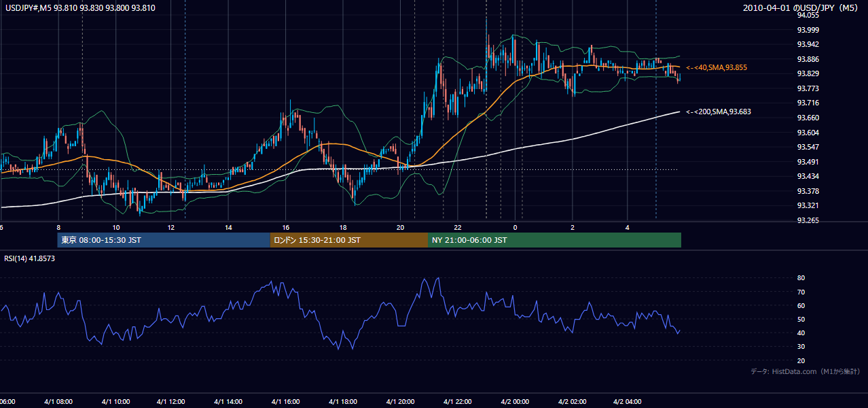Click the <-<200,SMA,93.683 white label
This screenshot has width=868, height=408.
pyautogui.click(x=719, y=112)
